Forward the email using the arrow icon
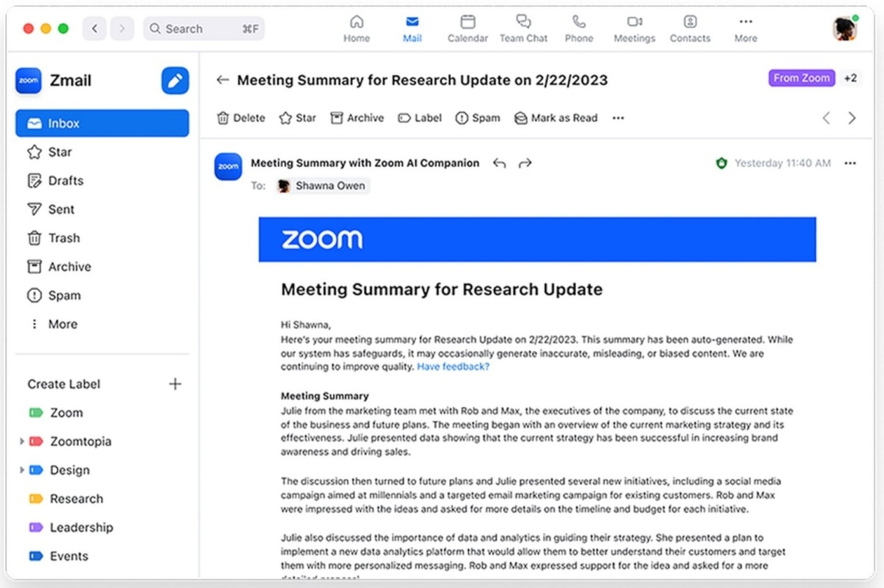The width and height of the screenshot is (884, 588). (x=525, y=163)
